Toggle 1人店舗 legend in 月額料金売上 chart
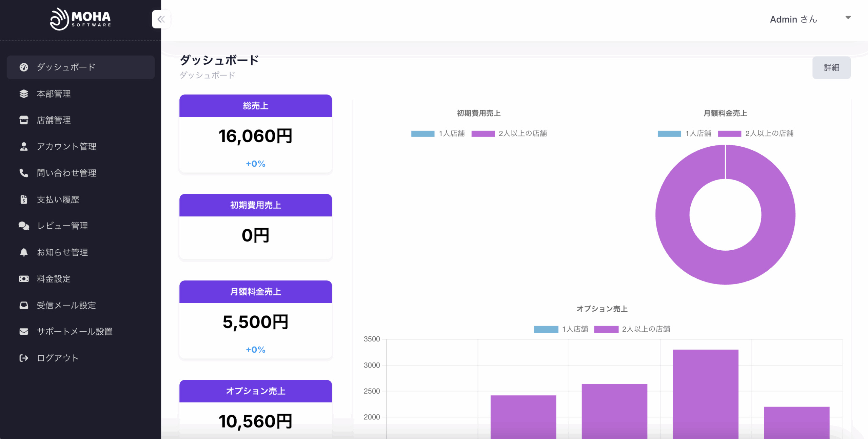The width and height of the screenshot is (868, 439). coord(684,133)
